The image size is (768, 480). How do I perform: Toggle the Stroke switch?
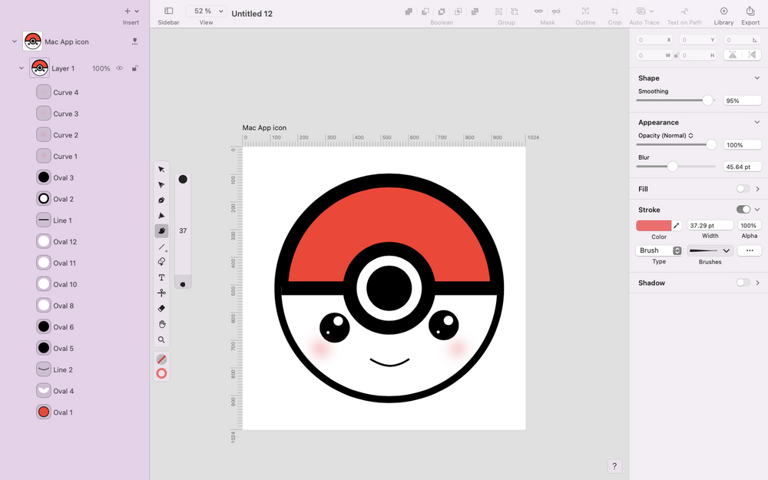(x=743, y=209)
